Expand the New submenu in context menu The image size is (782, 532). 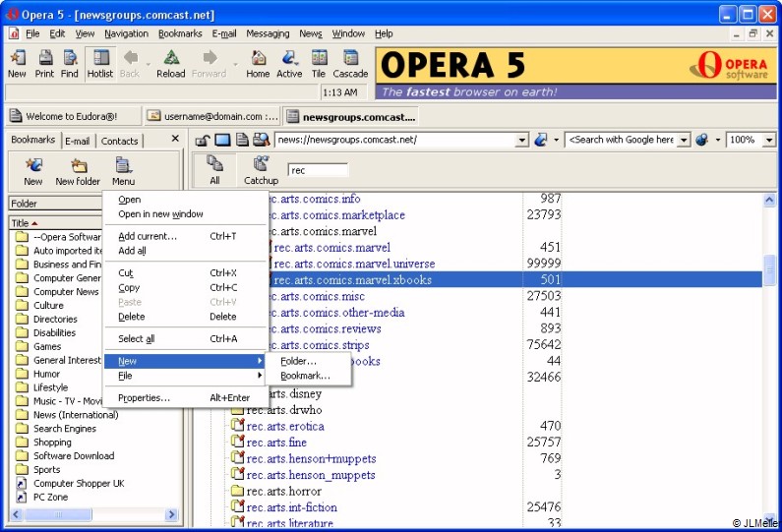tap(184, 361)
